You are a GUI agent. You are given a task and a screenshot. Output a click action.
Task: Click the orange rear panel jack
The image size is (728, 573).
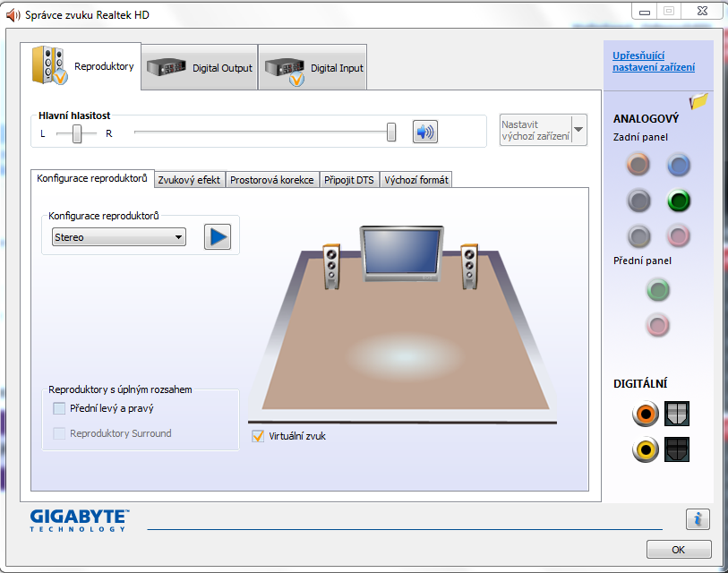tap(638, 165)
